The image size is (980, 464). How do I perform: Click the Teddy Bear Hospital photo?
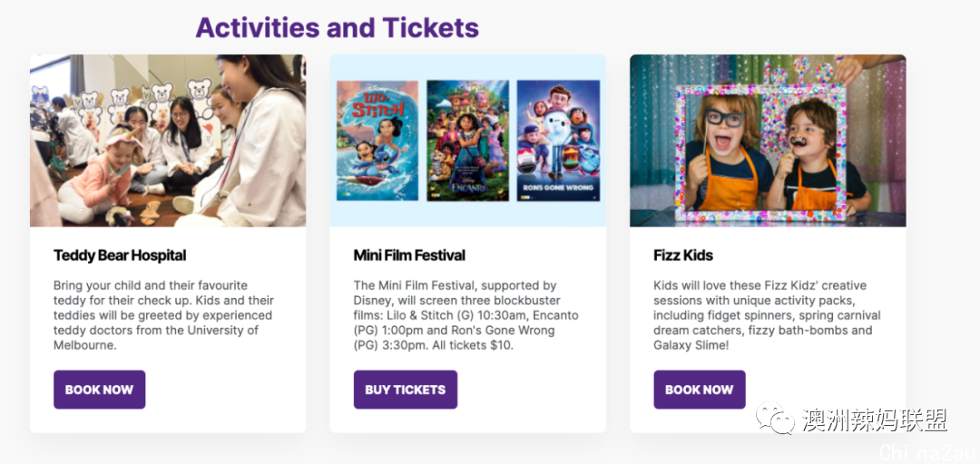pos(168,141)
